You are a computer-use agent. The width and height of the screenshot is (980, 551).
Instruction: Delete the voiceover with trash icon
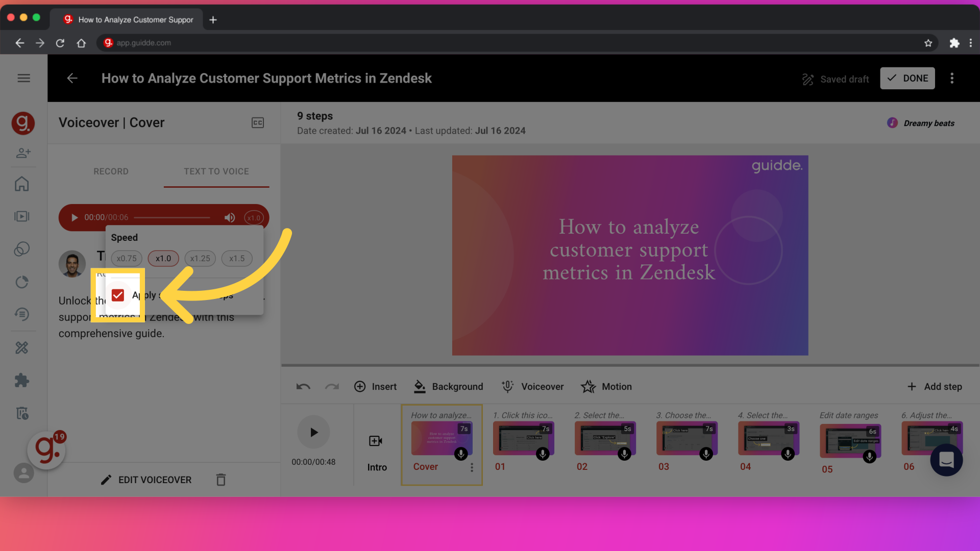coord(221,480)
